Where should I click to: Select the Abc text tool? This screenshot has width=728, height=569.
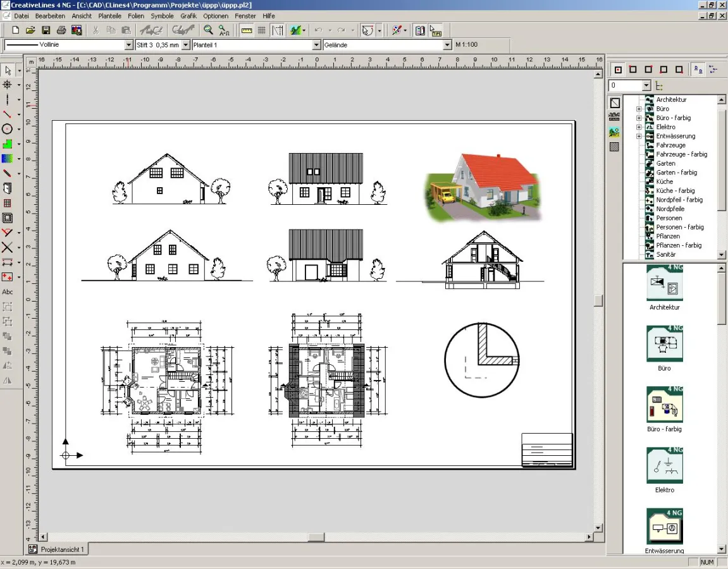(x=9, y=291)
